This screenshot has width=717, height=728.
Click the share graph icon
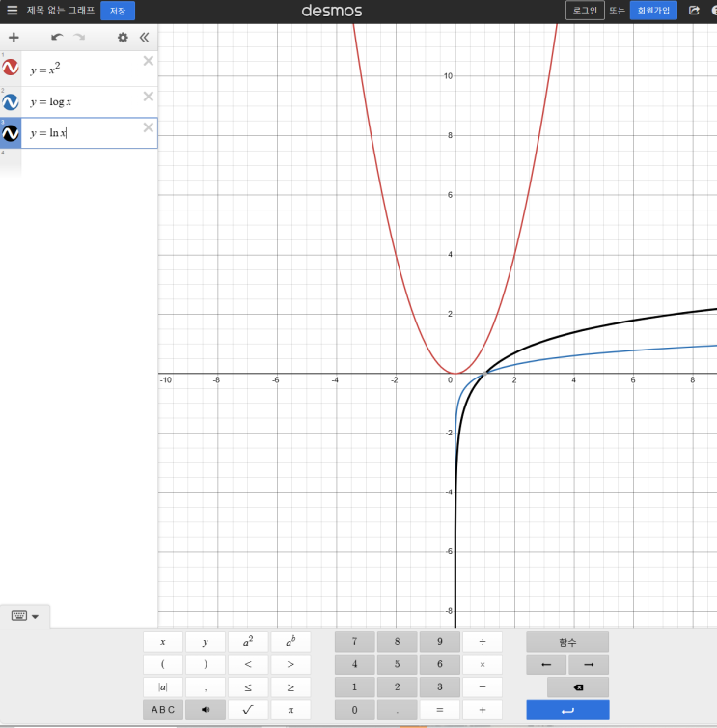[694, 11]
